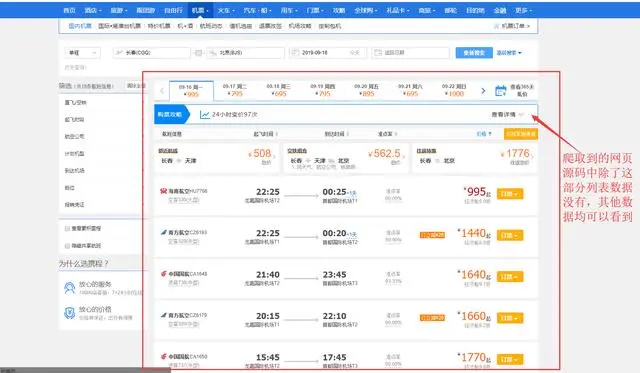Viewport: 640px width, 373px height.
Task: Toggle the hide shared flights checkbox
Action: pyautogui.click(x=67, y=246)
